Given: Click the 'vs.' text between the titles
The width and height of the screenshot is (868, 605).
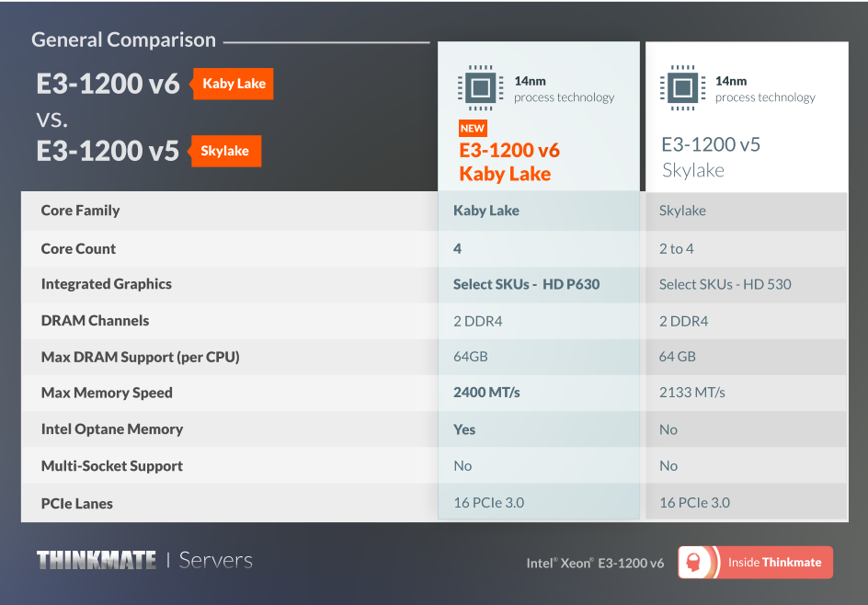Looking at the screenshot, I should pyautogui.click(x=52, y=120).
